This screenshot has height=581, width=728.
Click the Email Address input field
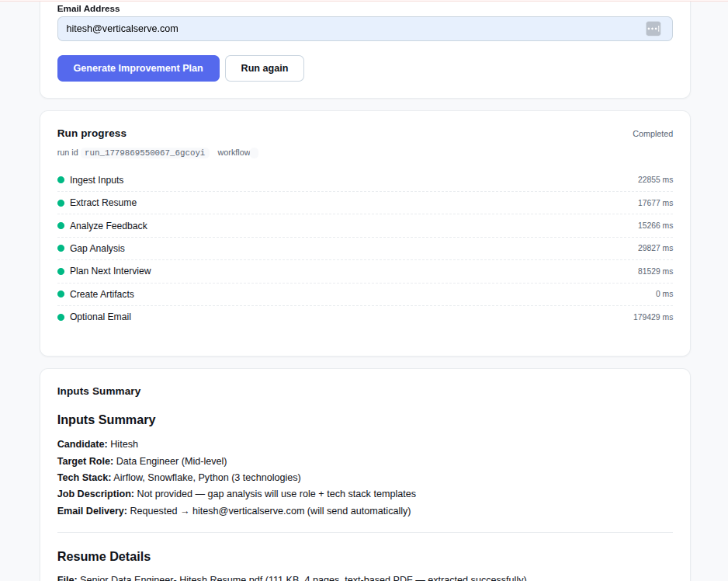(365, 29)
